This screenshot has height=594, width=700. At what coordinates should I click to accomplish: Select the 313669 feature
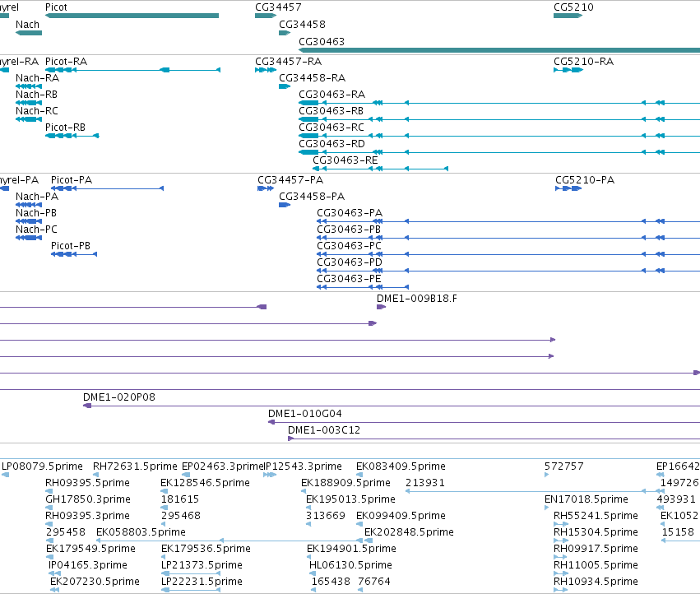point(308,524)
